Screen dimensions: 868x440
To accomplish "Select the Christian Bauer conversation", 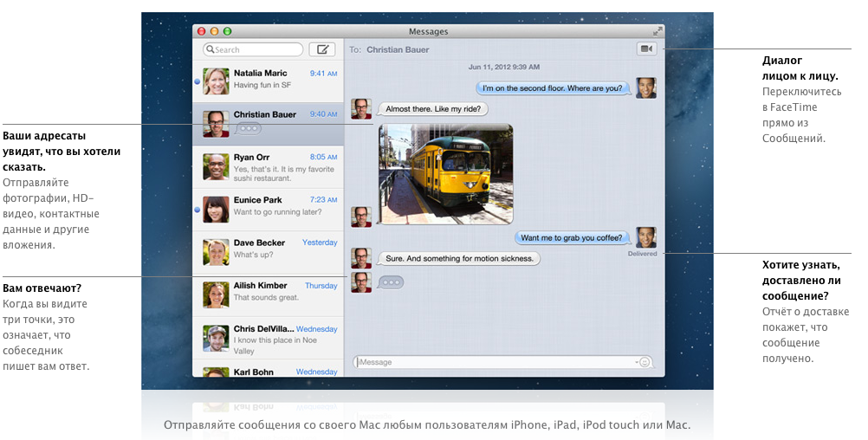I will (268, 125).
